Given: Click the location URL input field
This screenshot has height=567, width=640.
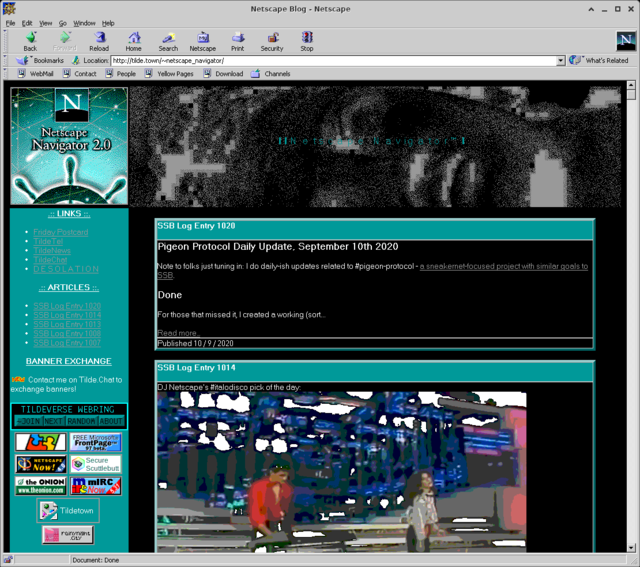Looking at the screenshot, I should tap(333, 60).
